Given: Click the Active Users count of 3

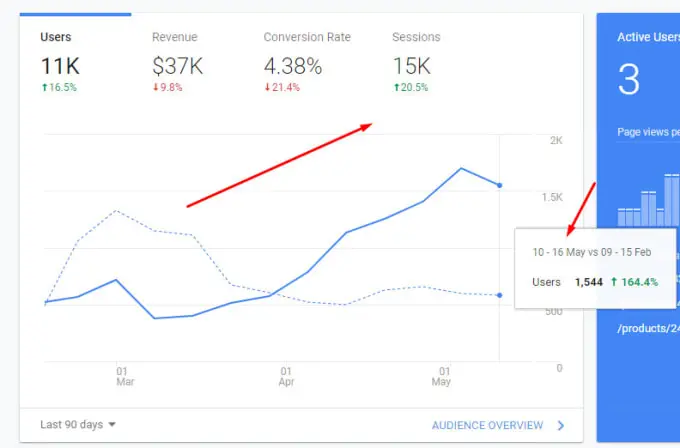Looking at the screenshot, I should click(x=628, y=79).
